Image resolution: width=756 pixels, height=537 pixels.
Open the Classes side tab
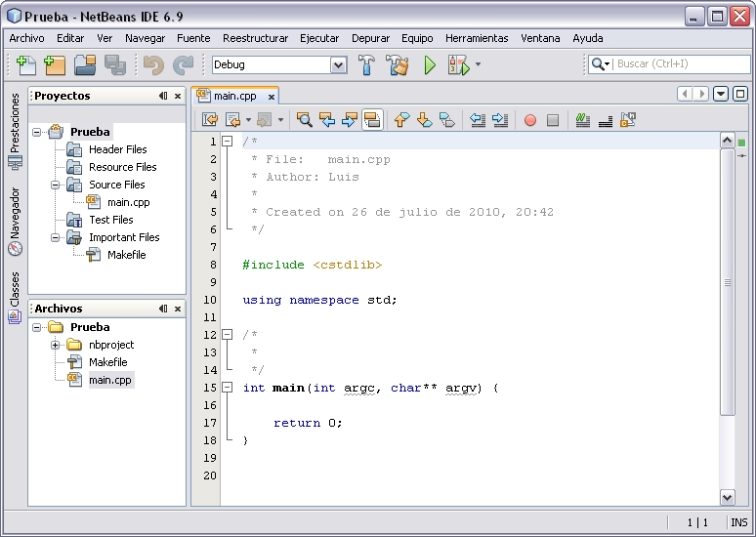[15, 297]
